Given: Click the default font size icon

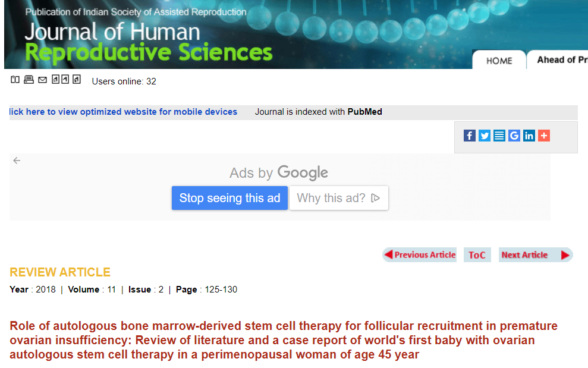Looking at the screenshot, I should coord(65,79).
